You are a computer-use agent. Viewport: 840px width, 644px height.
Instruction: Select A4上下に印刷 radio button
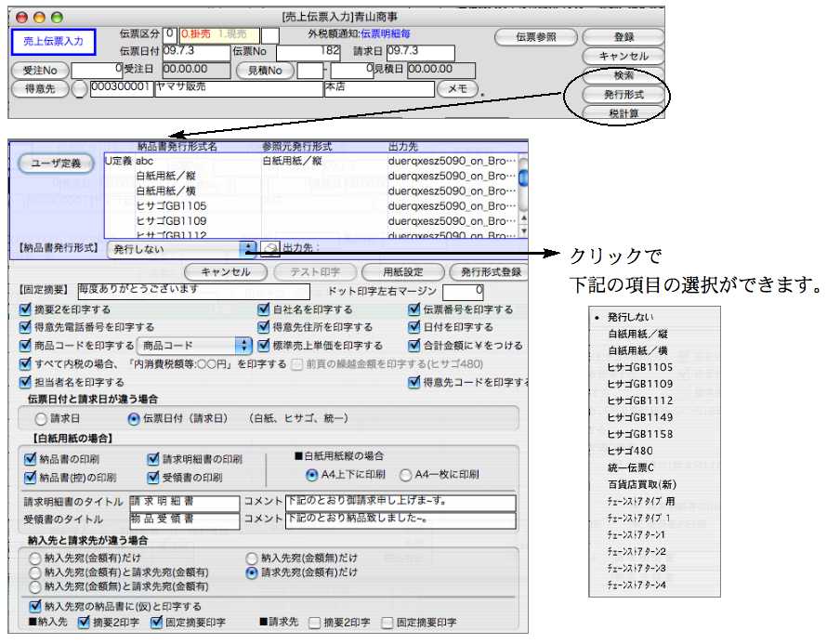pos(311,475)
